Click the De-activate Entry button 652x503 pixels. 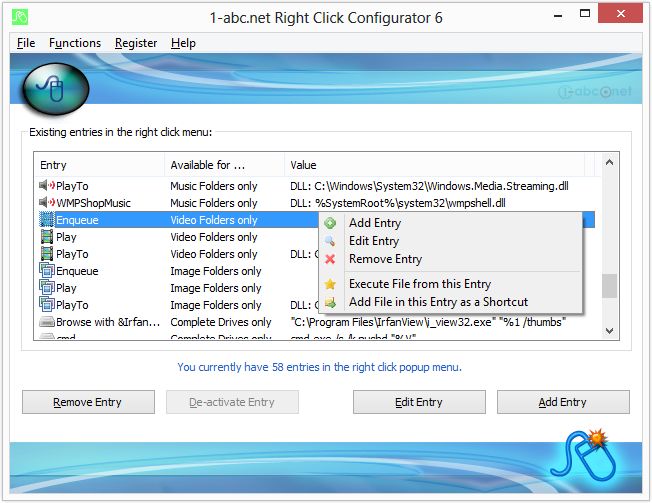coord(232,402)
